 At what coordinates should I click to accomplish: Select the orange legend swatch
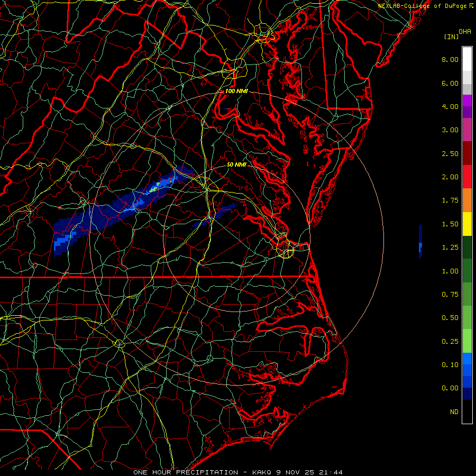[467, 200]
